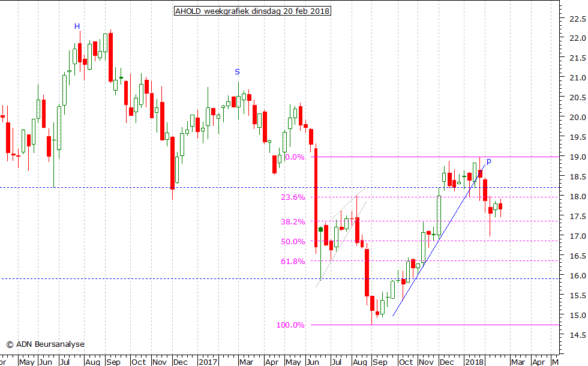
Task: Click the "21.0" price axis label
Action: [577, 78]
